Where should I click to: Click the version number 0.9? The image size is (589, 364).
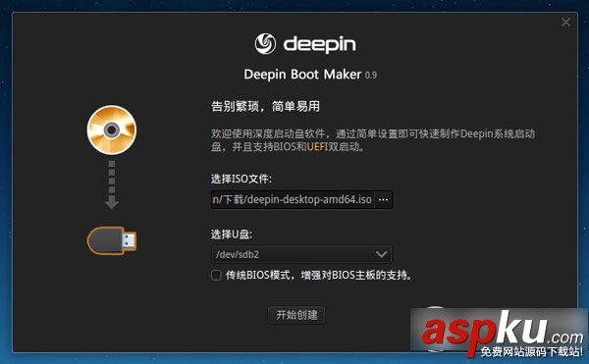pyautogui.click(x=370, y=76)
